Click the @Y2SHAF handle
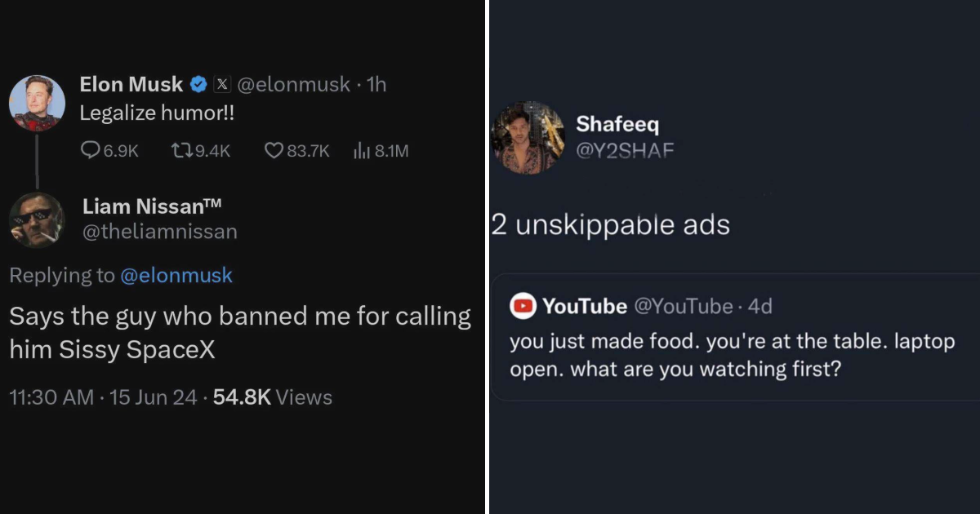Screen dimensions: 980x514 624,150
